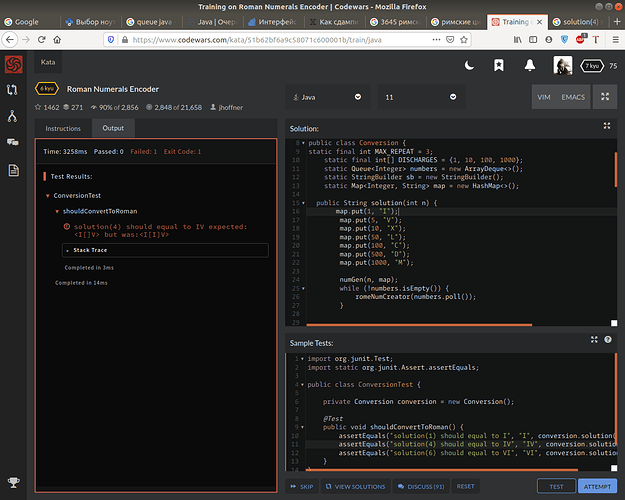
Task: Expand the Solution panel
Action: [607, 126]
